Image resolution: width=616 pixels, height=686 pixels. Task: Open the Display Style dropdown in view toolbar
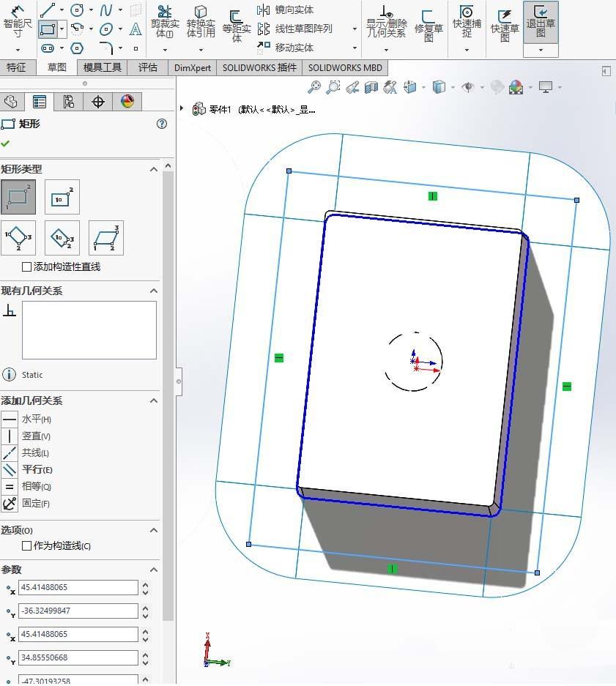coord(454,86)
